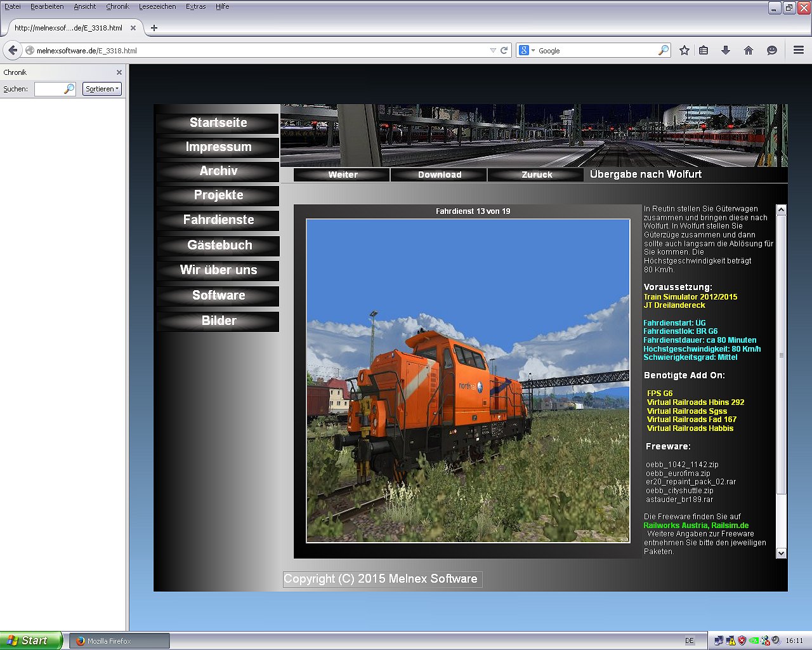Open the bookmarks list icon
812x650 pixels.
[704, 50]
